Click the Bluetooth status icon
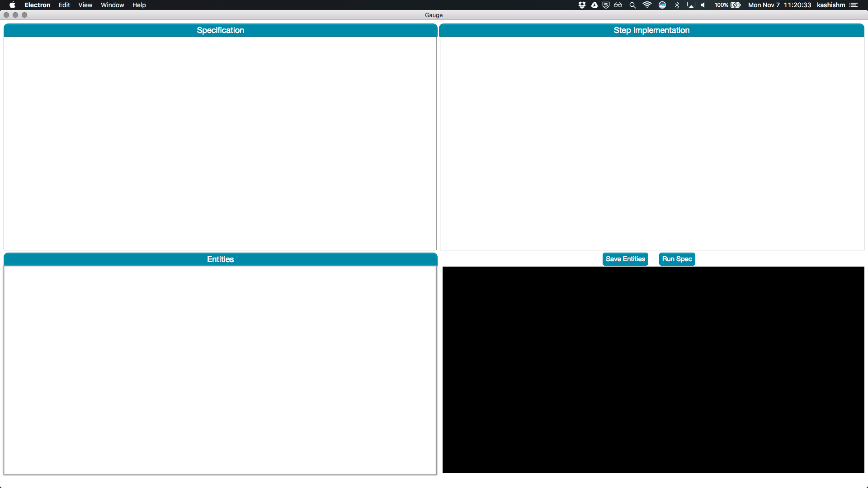This screenshot has width=868, height=488. coord(677,5)
